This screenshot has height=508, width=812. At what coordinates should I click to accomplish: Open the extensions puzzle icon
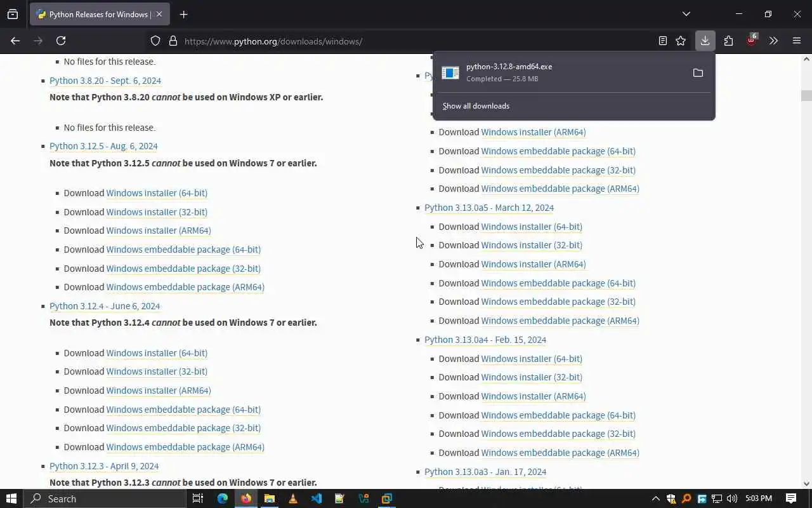[x=728, y=41]
